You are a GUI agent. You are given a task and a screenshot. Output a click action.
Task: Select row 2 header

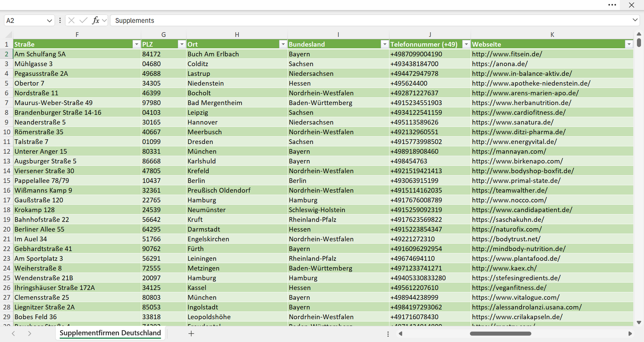point(6,54)
